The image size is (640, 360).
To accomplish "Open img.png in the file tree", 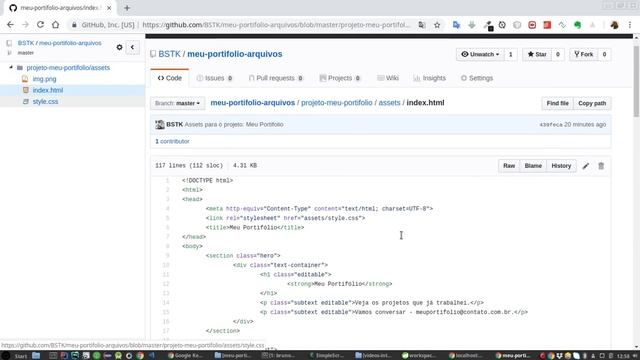I will (x=44, y=79).
